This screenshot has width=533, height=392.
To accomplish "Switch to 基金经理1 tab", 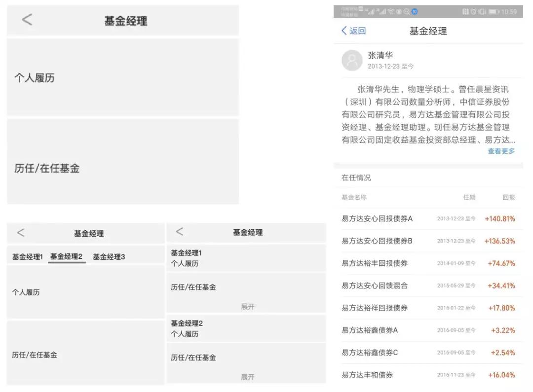I will pyautogui.click(x=28, y=257).
